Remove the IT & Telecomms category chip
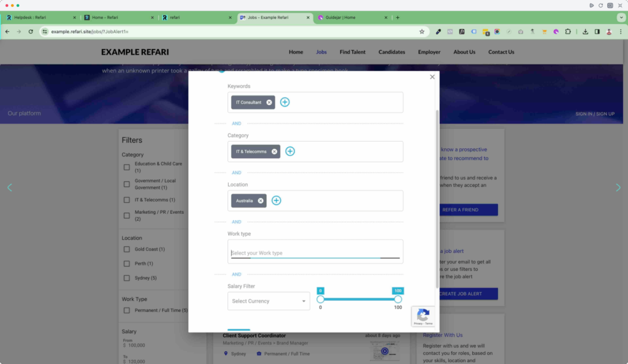Viewport: 628px width, 364px height. click(274, 151)
